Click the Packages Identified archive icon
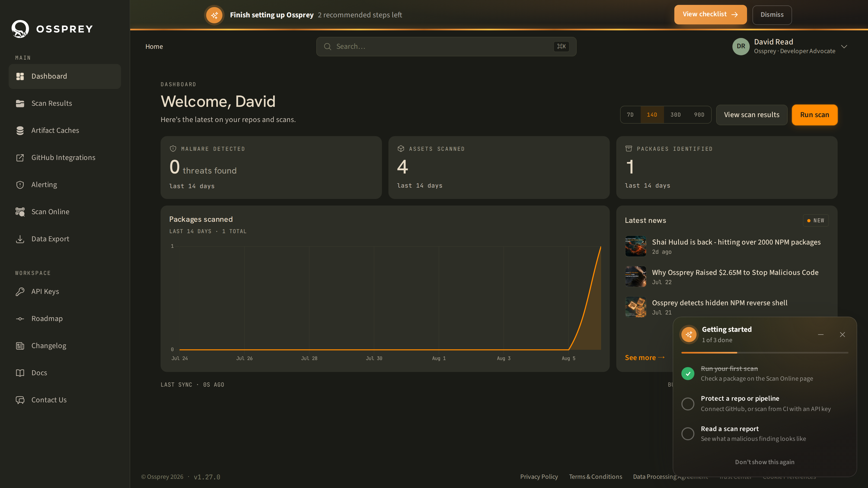Viewport: 868px width, 488px height. click(x=629, y=149)
